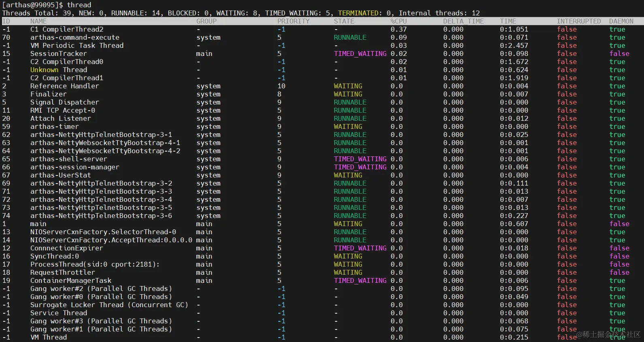Screen dimensions: 644x342
Task: Click 'arthas-NettyWebsocketTtyBootstrap-4-1' thread name
Action: [x=105, y=143]
